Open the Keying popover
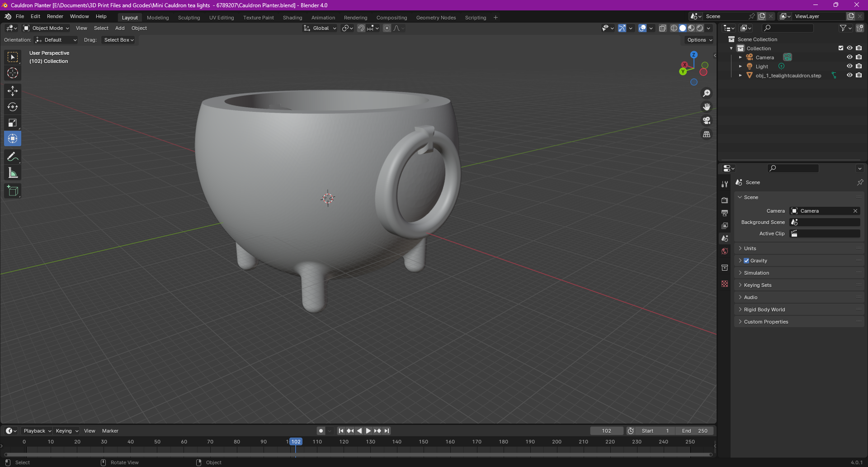The width and height of the screenshot is (868, 467). coord(66,431)
